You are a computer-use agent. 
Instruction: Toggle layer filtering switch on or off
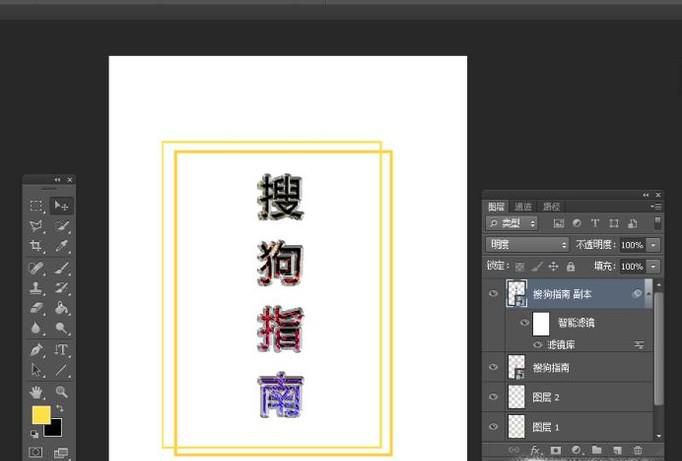coord(658,223)
